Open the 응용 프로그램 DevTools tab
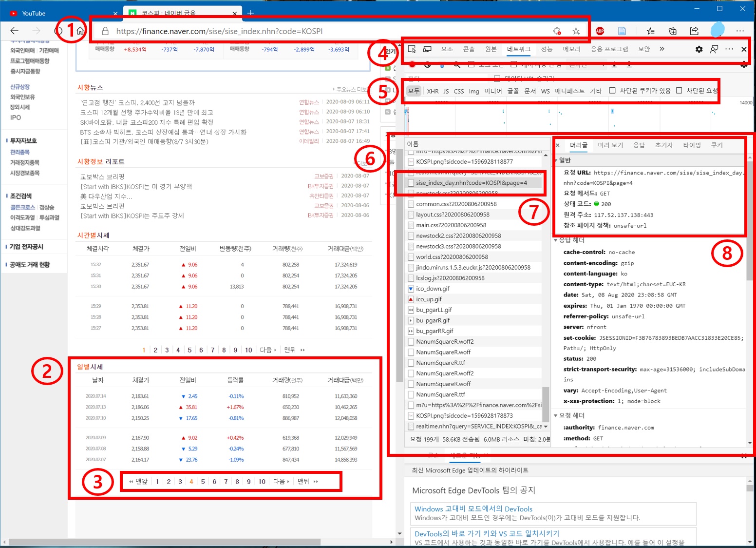This screenshot has height=548, width=756. [x=609, y=49]
